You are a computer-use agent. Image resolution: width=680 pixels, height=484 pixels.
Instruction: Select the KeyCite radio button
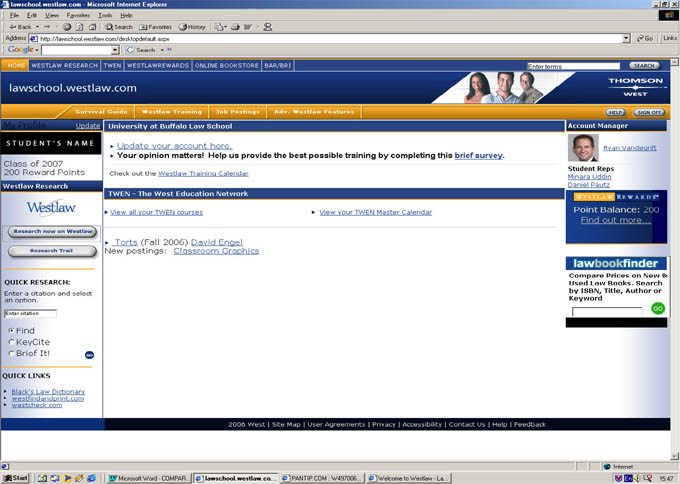[x=12, y=342]
